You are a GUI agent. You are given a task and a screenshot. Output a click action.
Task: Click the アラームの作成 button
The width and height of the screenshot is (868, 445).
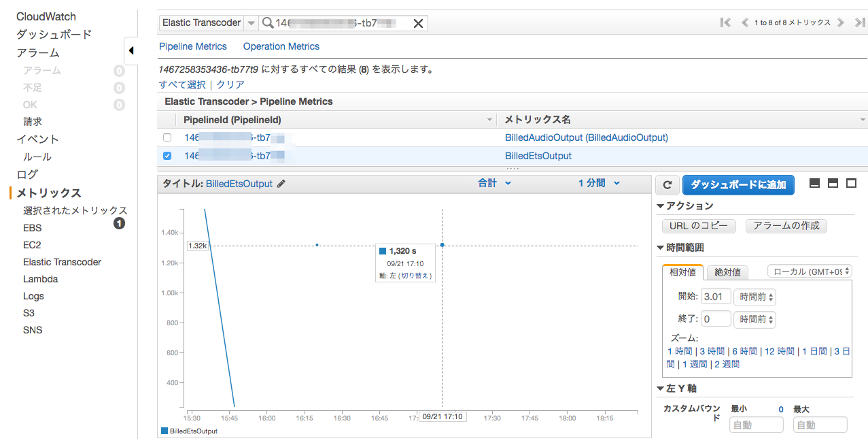coord(786,226)
